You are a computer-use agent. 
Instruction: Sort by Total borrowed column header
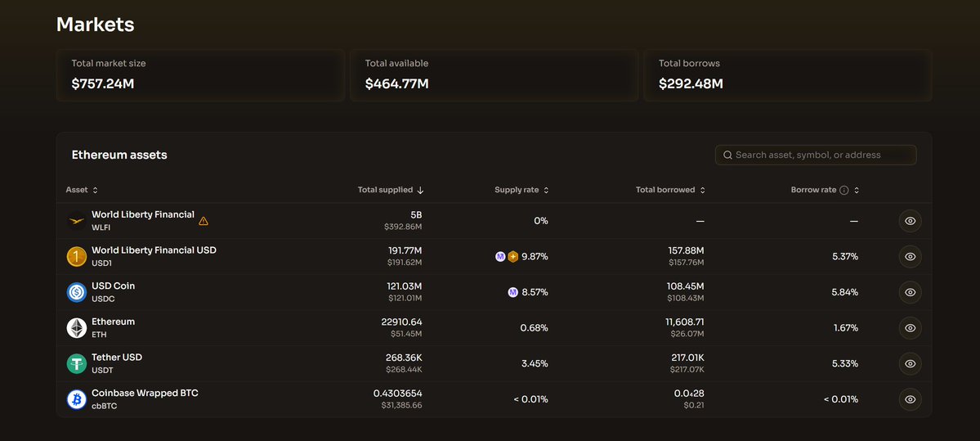(670, 190)
